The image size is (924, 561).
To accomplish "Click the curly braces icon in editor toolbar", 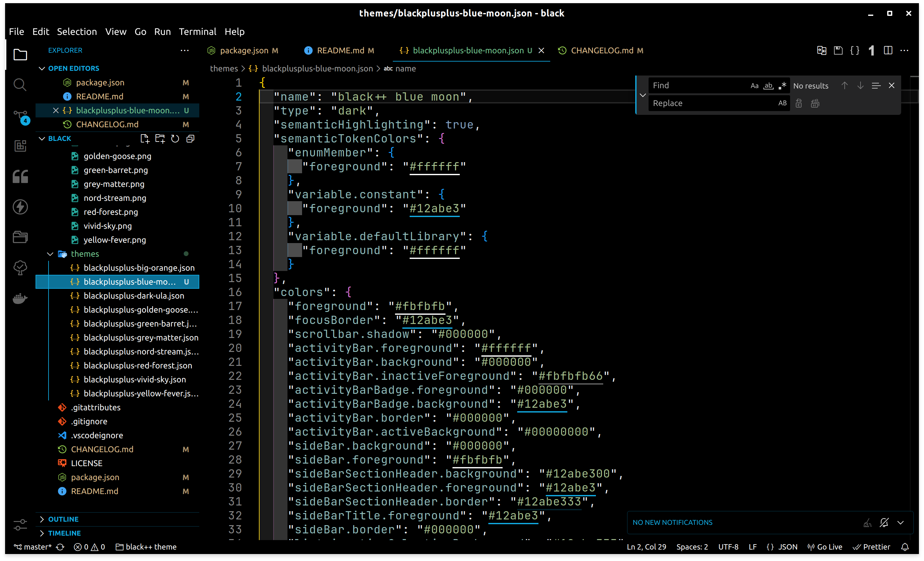I will 855,50.
